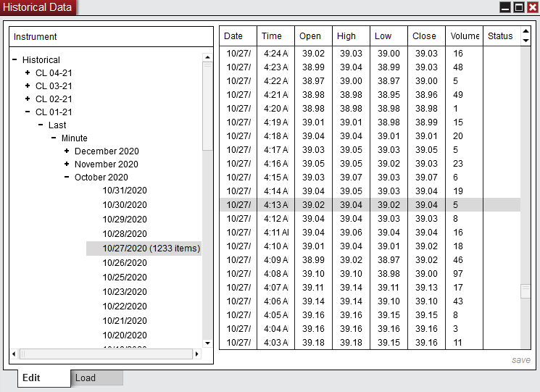
Task: Click the Time column header
Action: tap(276, 36)
